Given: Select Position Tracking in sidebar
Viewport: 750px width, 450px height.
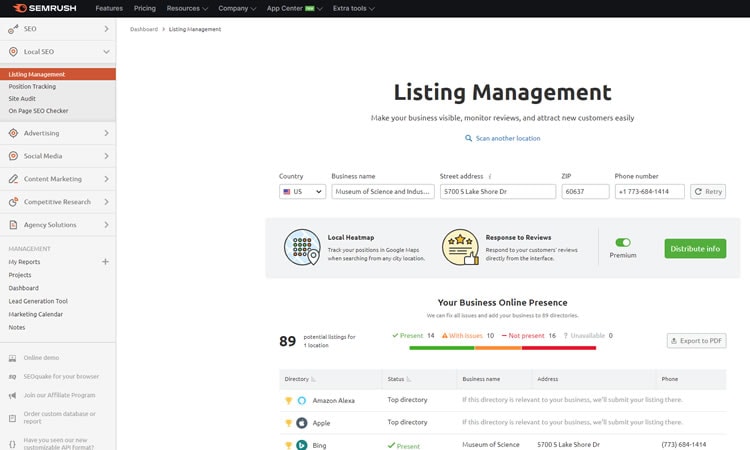Looking at the screenshot, I should click(32, 87).
